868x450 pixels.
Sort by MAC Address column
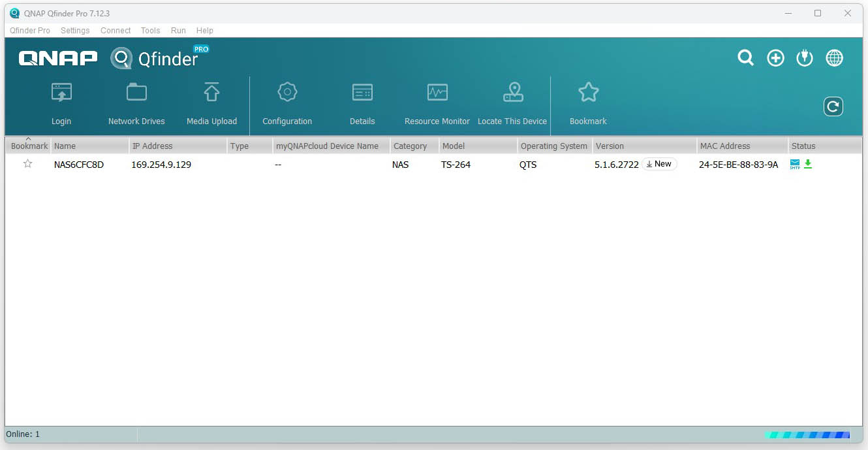point(743,146)
